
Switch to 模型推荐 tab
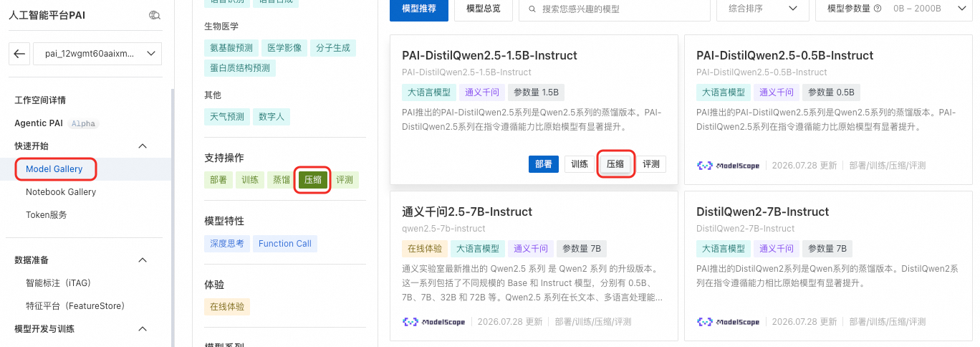(x=419, y=9)
